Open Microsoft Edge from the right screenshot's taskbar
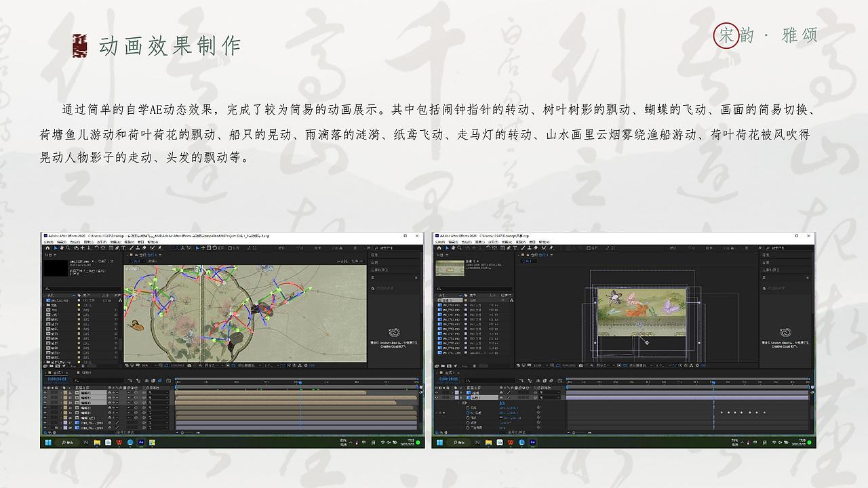The height and width of the screenshot is (488, 868). 521,442
